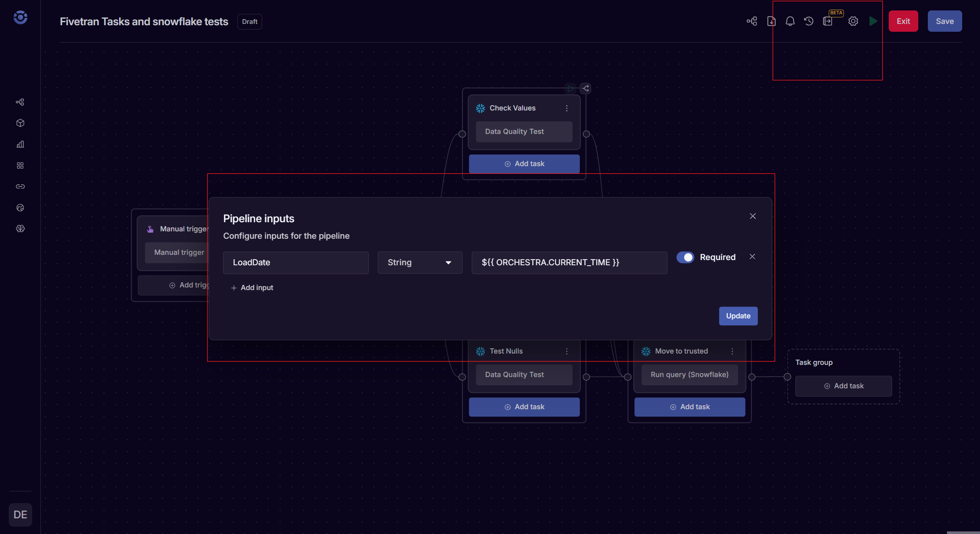Edit the LoadDate input name field
Viewport: 980px width, 534px height.
click(295, 262)
